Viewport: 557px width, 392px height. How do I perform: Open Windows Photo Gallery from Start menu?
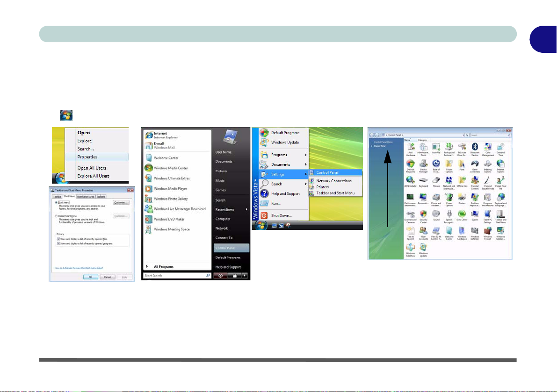pos(171,199)
